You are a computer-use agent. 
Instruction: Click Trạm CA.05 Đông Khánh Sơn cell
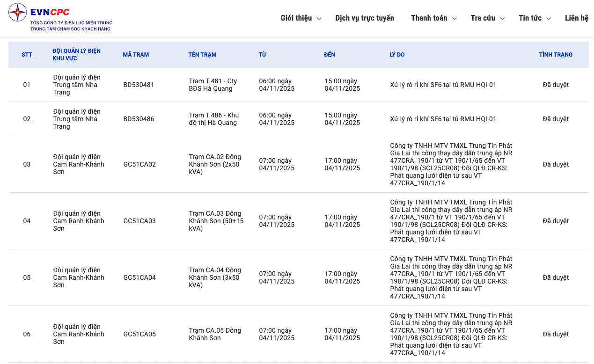coord(214,334)
